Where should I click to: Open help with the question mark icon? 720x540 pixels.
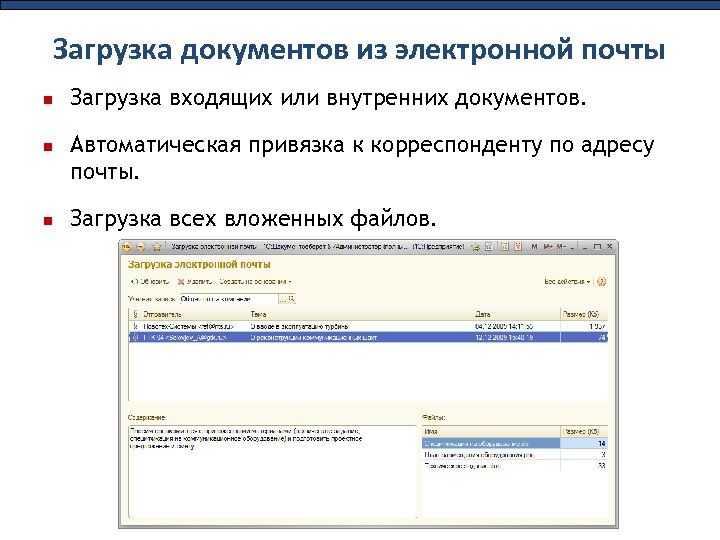click(602, 281)
